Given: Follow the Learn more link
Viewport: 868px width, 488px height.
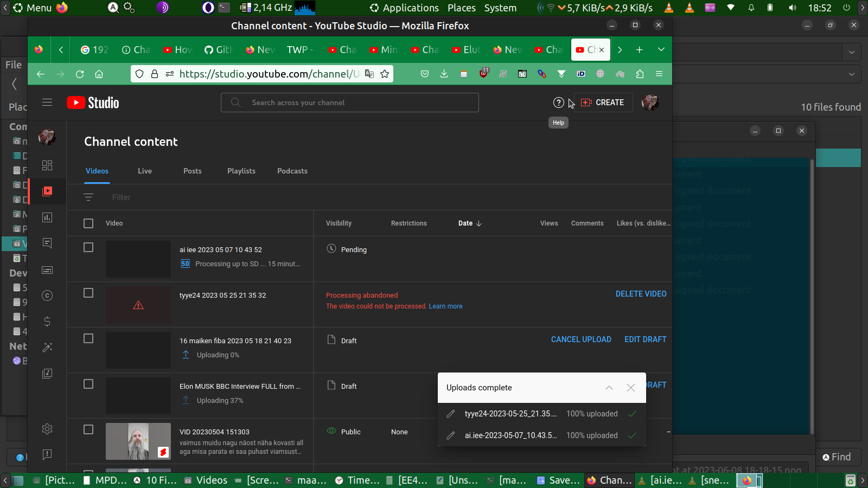Looking at the screenshot, I should [x=446, y=306].
